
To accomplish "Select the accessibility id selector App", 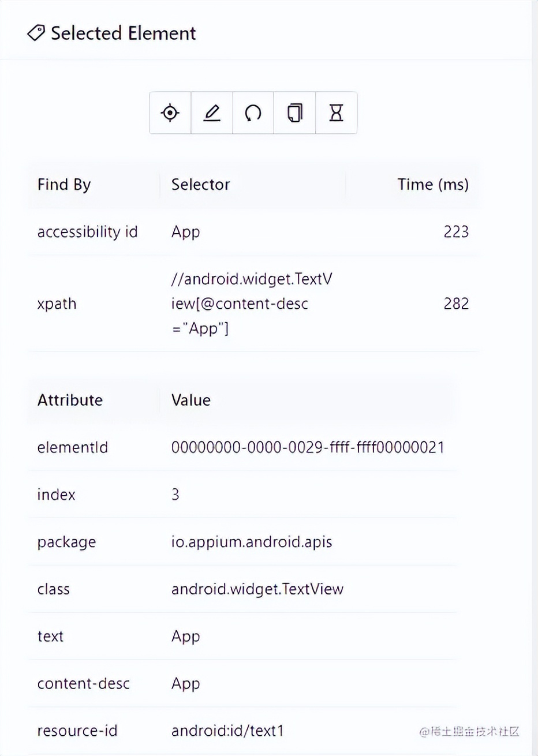I will point(185,232).
